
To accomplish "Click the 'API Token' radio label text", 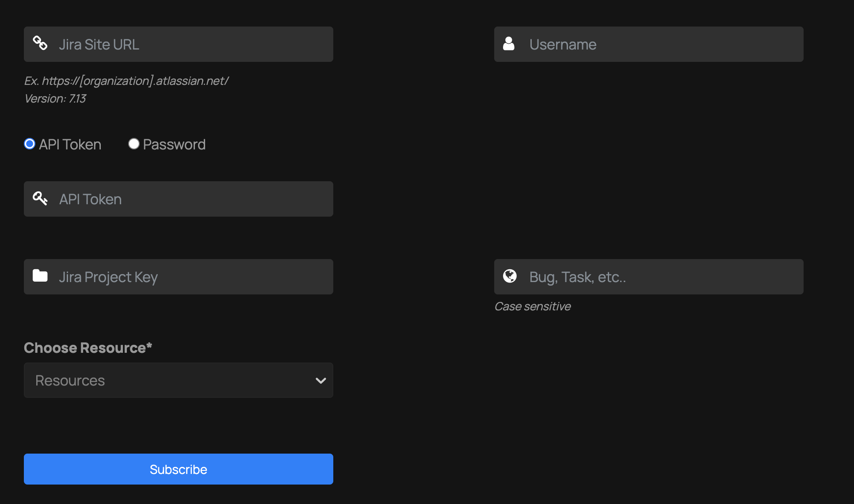I will pos(70,145).
